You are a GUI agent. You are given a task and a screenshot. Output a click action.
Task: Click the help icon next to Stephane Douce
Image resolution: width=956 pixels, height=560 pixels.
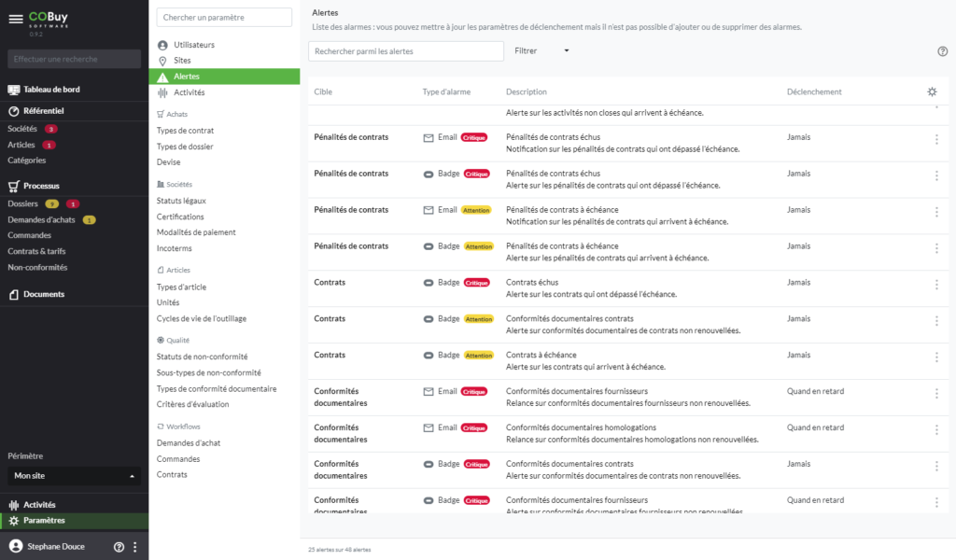[x=119, y=547]
